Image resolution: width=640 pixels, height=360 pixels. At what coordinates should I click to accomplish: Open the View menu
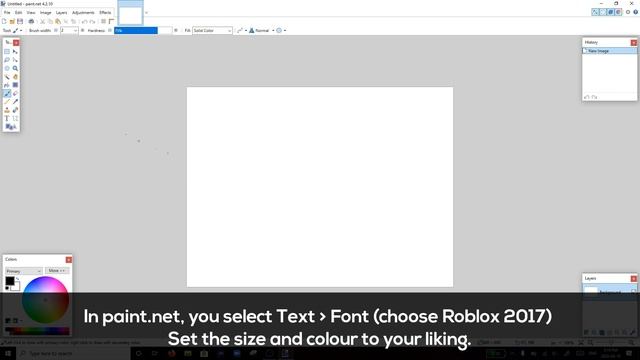[x=31, y=13]
